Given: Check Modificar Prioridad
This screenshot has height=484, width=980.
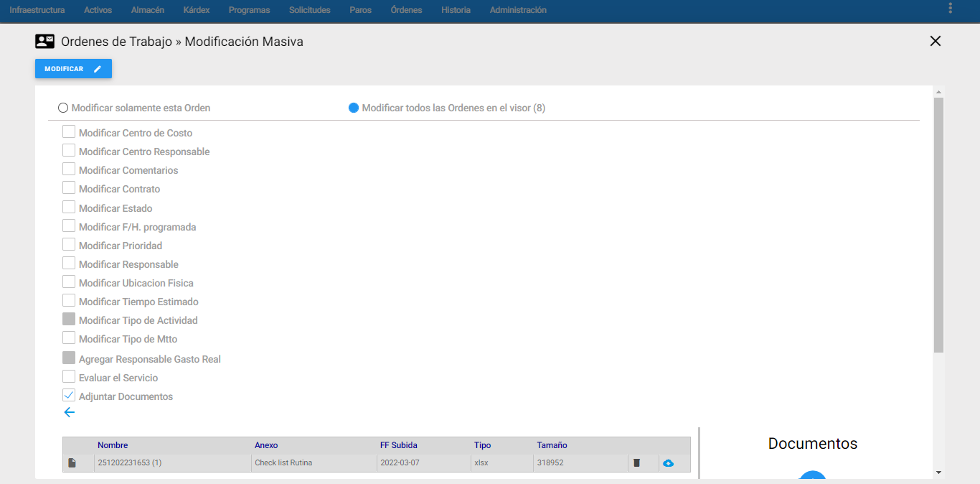Looking at the screenshot, I should [69, 245].
